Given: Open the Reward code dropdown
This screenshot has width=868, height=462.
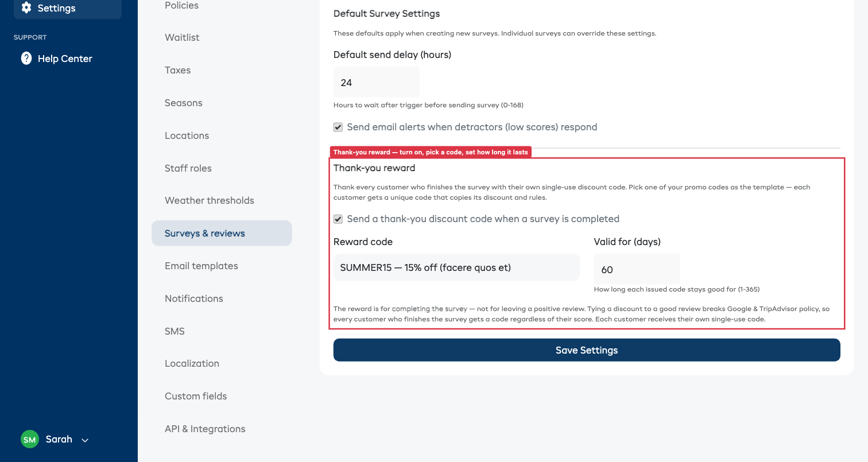Looking at the screenshot, I should [456, 267].
